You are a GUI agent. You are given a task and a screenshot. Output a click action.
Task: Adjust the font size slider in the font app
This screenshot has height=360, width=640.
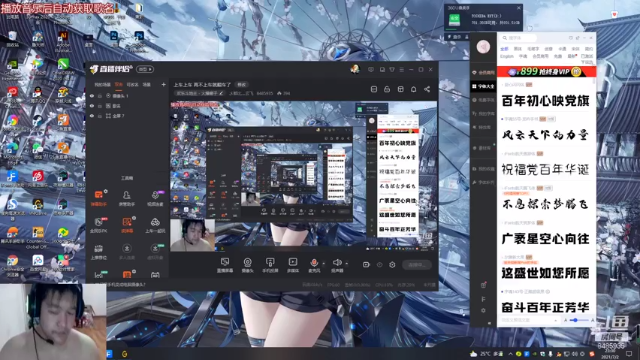pyautogui.click(x=579, y=320)
